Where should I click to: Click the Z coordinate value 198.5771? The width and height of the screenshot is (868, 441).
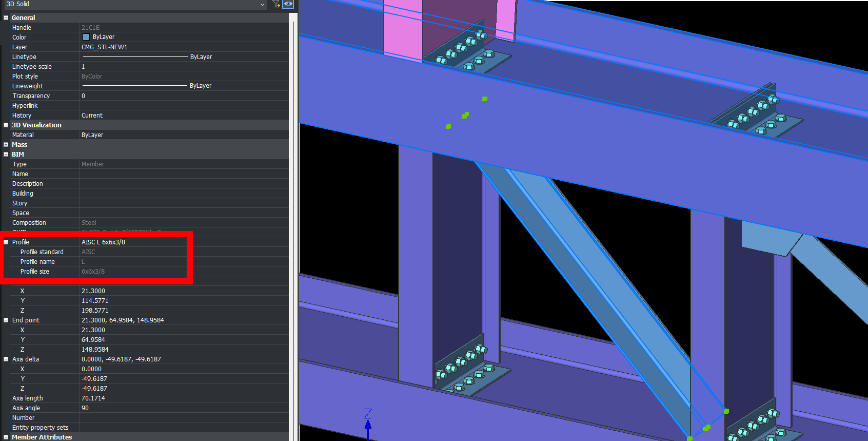click(x=95, y=311)
